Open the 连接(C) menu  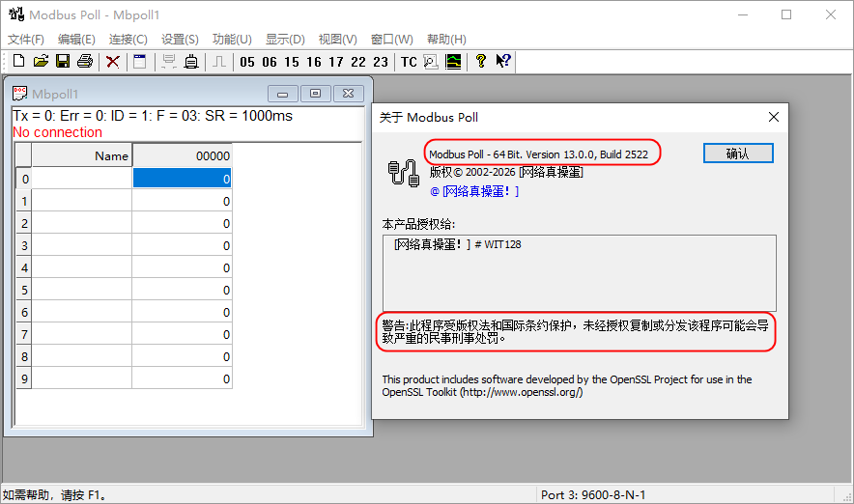(x=128, y=40)
